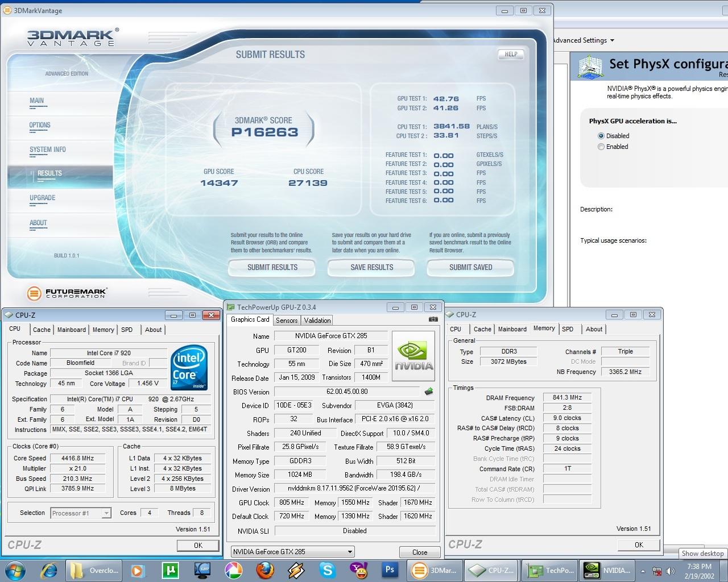Screen dimensions: 728x582
Task: Click OK in right CPU-Z memory window
Action: 639,544
